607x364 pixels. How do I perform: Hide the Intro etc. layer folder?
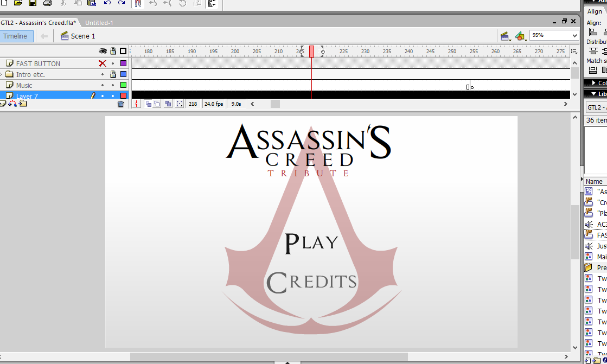(103, 74)
